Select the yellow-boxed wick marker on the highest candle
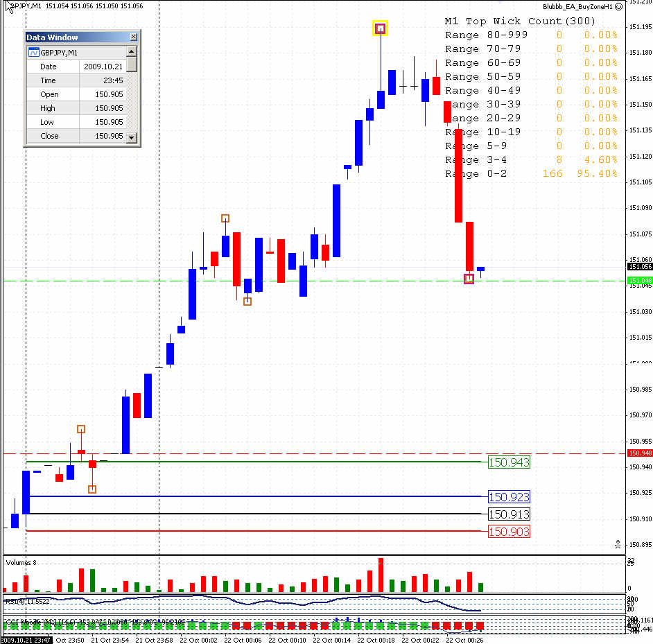The image size is (653, 644). (x=380, y=28)
